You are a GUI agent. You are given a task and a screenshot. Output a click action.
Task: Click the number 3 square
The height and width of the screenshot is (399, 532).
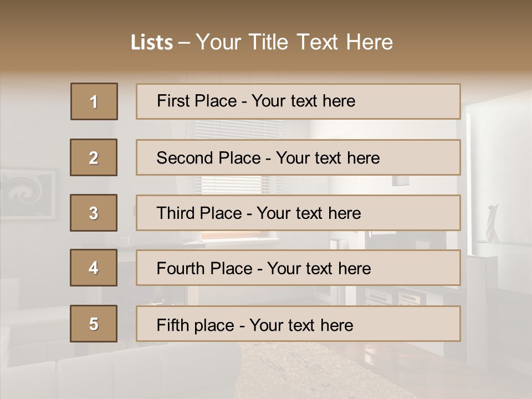94,213
